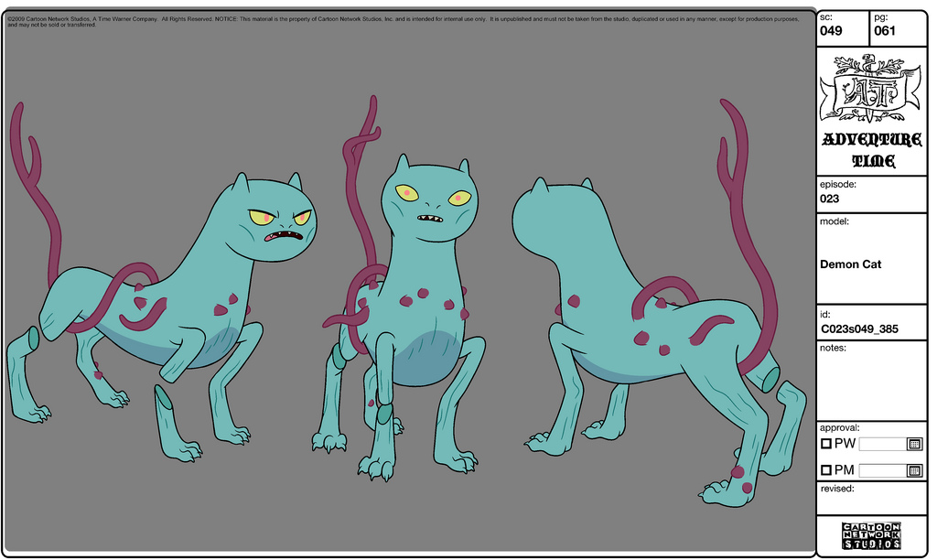Click the Adventure Time title text
The height and width of the screenshot is (560, 937).
[871, 151]
